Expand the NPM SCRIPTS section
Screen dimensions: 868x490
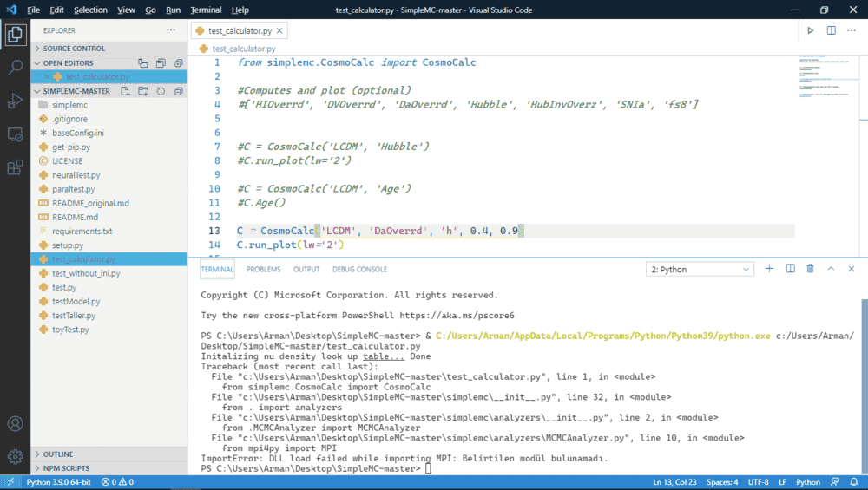click(109, 468)
